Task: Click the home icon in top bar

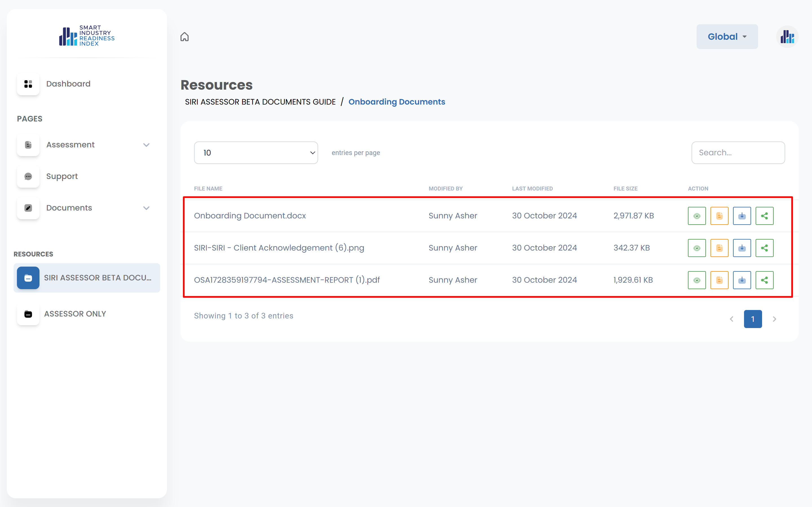Action: tap(184, 37)
